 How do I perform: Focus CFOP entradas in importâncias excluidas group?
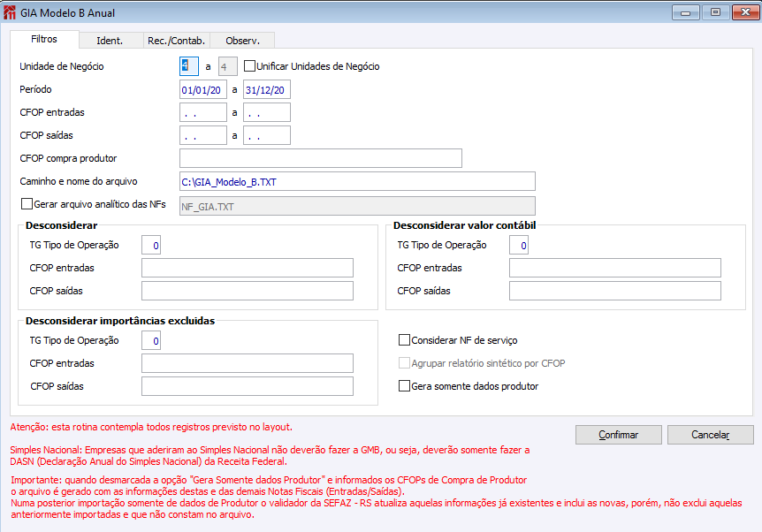(248, 363)
